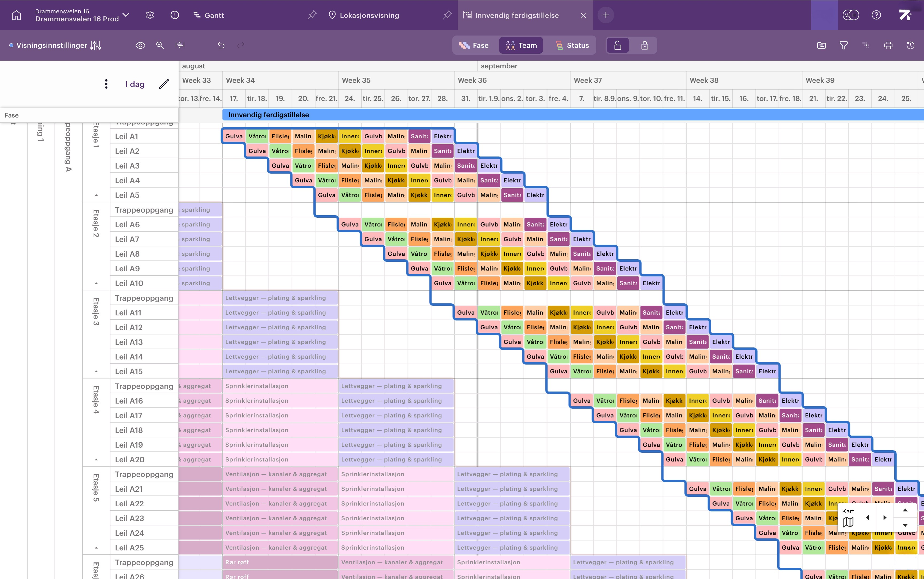This screenshot has height=579, width=924.
Task: Select the Fase color mode
Action: (x=474, y=45)
